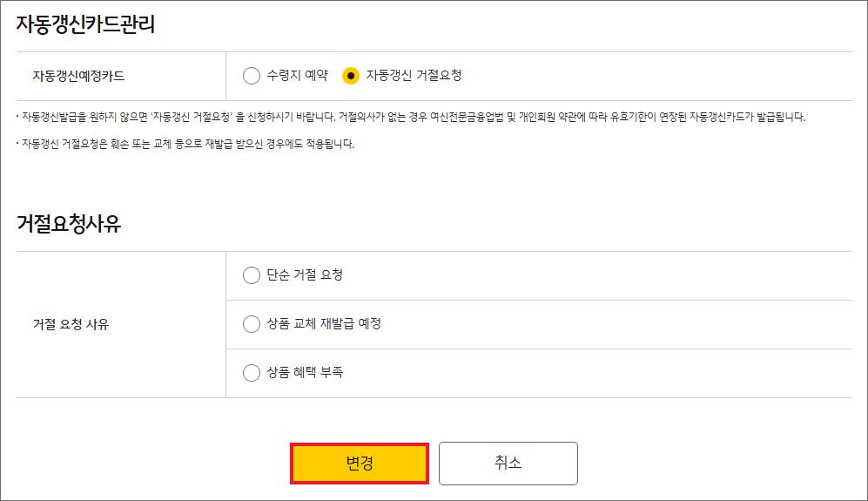Click the second notice mentioning 훼손 또는 교체
Screen dimensions: 868x501
(x=187, y=144)
